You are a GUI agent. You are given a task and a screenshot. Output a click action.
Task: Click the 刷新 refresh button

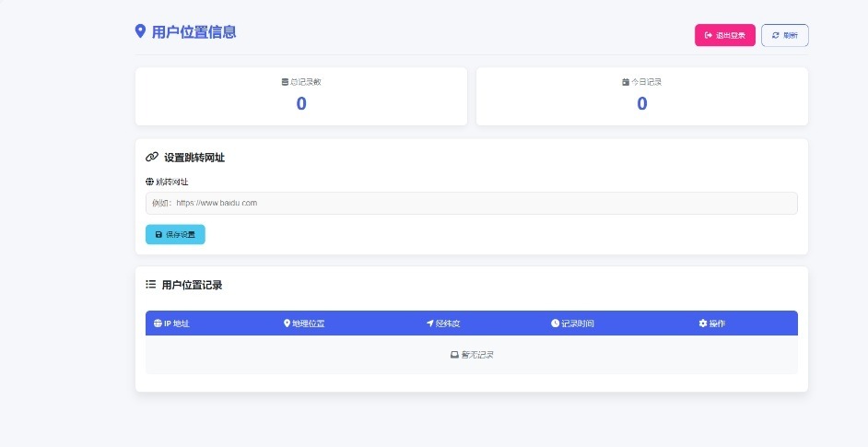click(x=784, y=35)
